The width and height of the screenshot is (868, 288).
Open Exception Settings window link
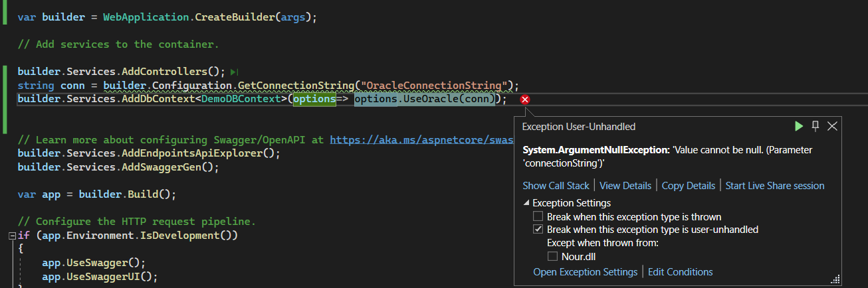(585, 272)
